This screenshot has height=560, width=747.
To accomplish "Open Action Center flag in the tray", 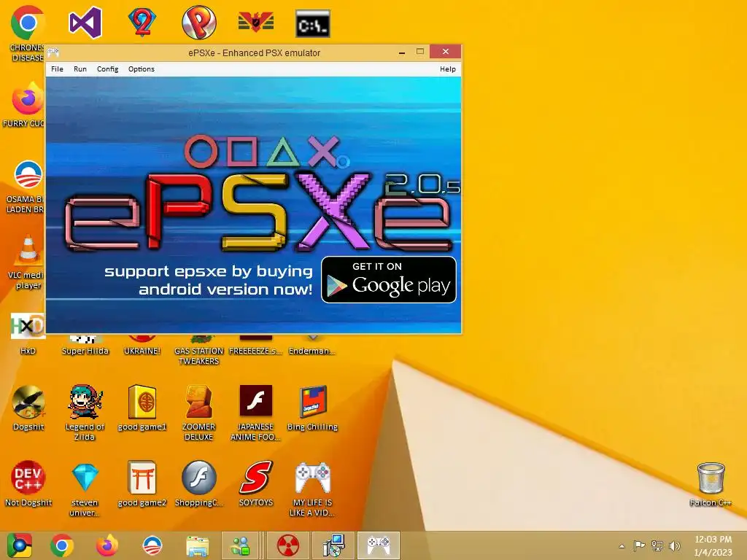I will point(639,545).
